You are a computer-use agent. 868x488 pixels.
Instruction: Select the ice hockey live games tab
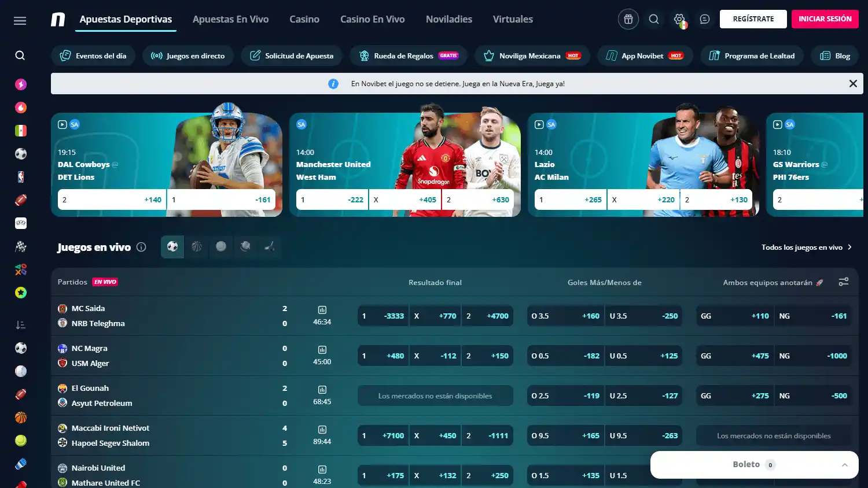pos(270,247)
